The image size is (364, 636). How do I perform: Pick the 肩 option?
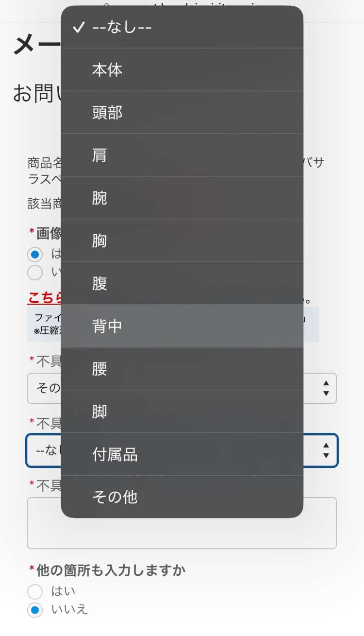[x=182, y=155]
